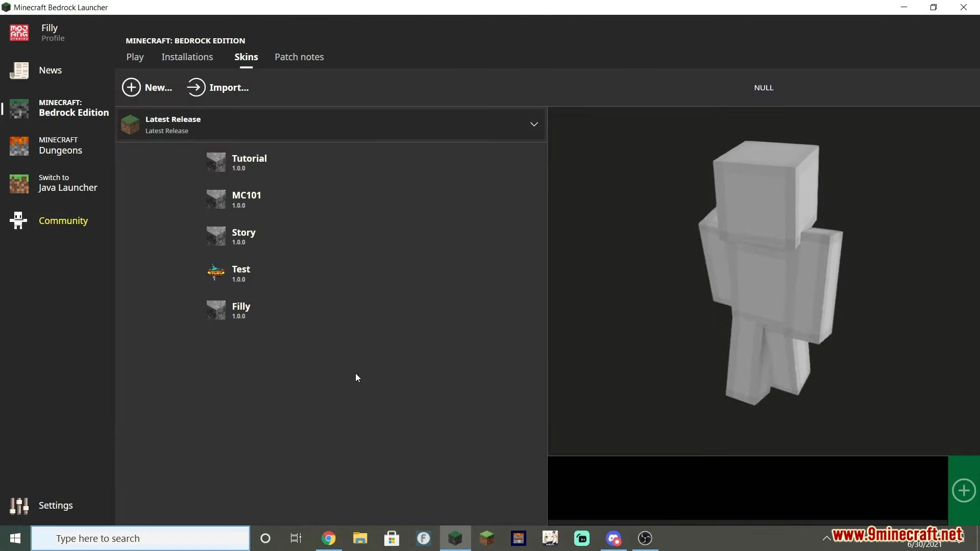The height and width of the screenshot is (551, 980).
Task: Expand the Latest Release dropdown
Action: tap(533, 124)
